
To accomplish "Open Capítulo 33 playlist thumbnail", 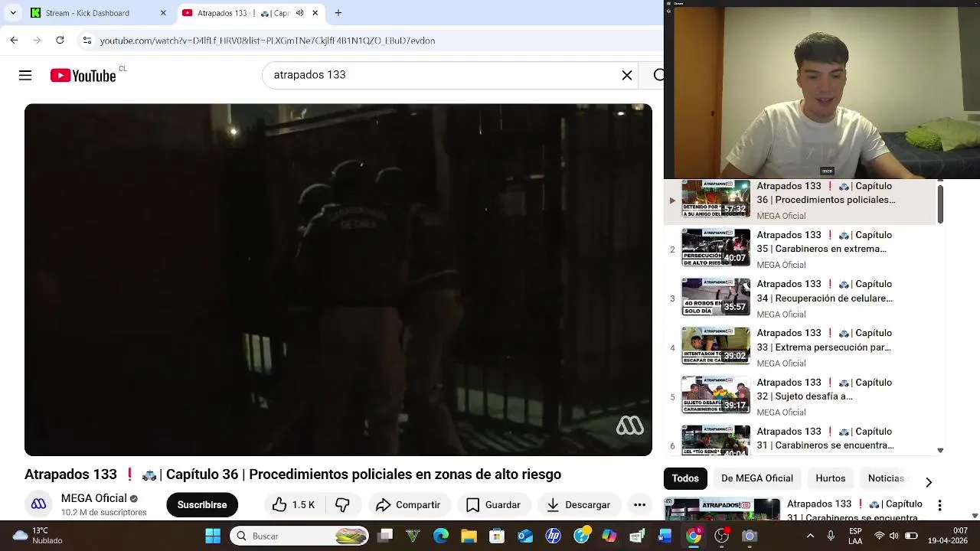I will pos(716,345).
